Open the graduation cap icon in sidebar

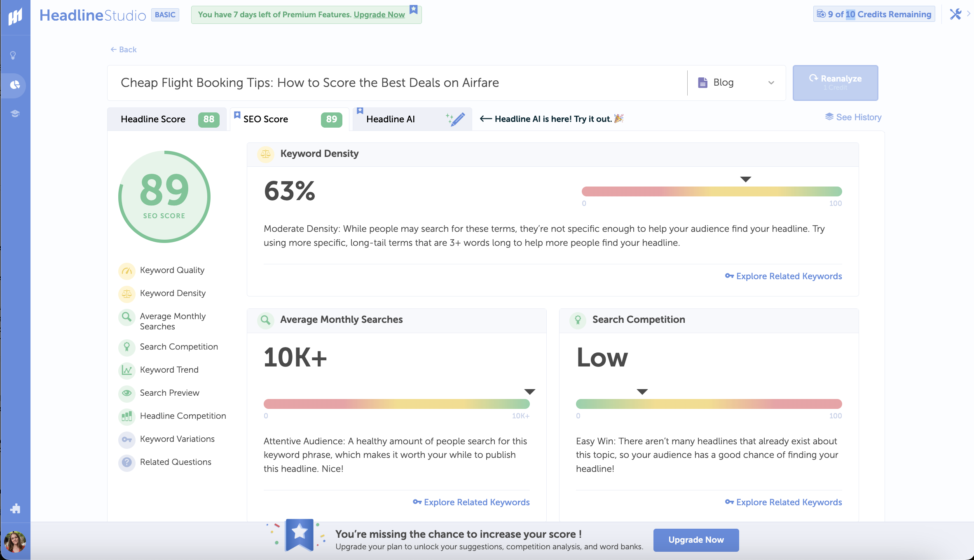(15, 114)
